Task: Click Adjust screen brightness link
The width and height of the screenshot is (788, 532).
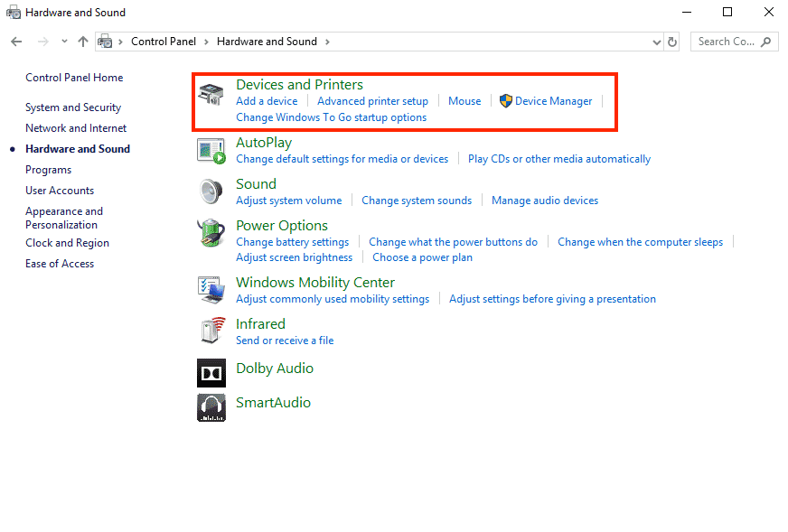Action: pos(294,257)
